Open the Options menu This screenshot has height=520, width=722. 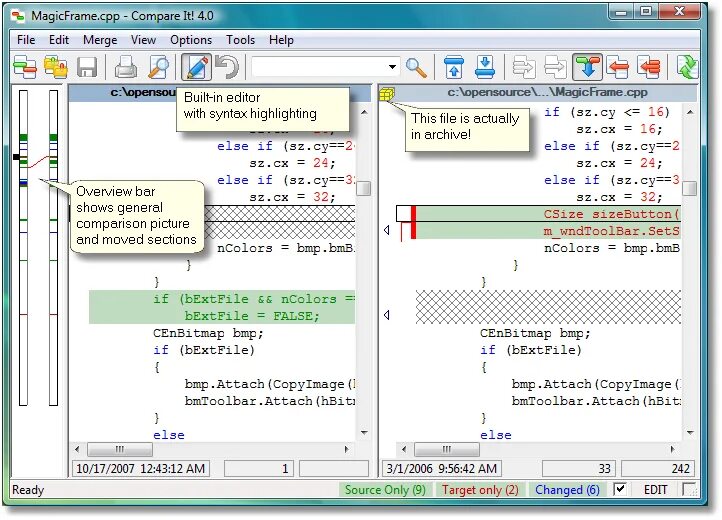pos(191,40)
